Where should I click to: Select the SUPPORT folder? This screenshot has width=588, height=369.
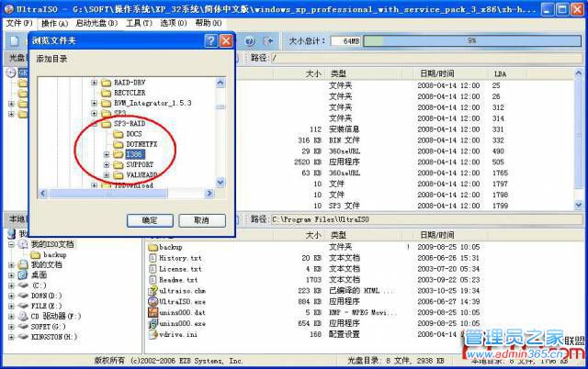[140, 164]
